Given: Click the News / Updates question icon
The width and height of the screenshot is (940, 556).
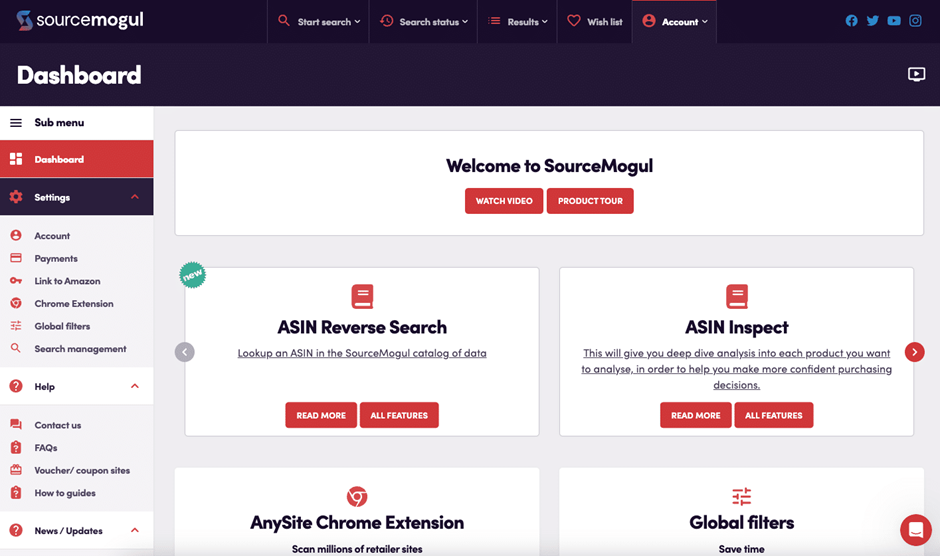Looking at the screenshot, I should (x=16, y=530).
